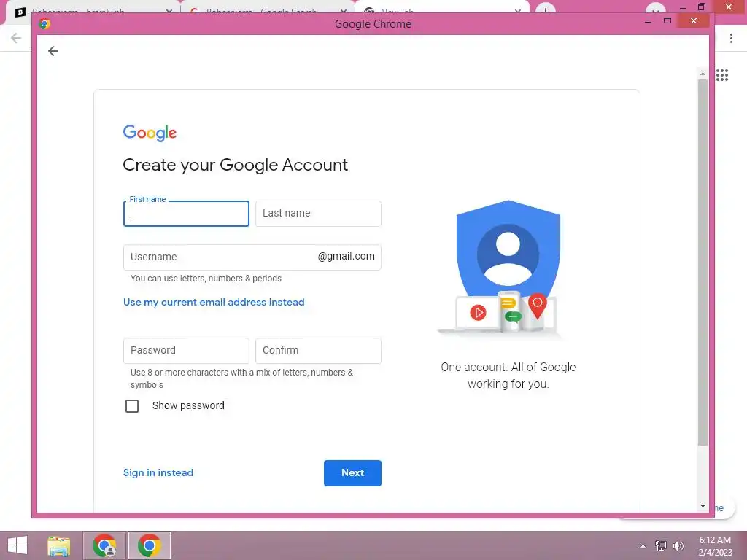The width and height of the screenshot is (747, 560).
Task: Click text You can use letters, numbers & periods
Action: click(206, 278)
